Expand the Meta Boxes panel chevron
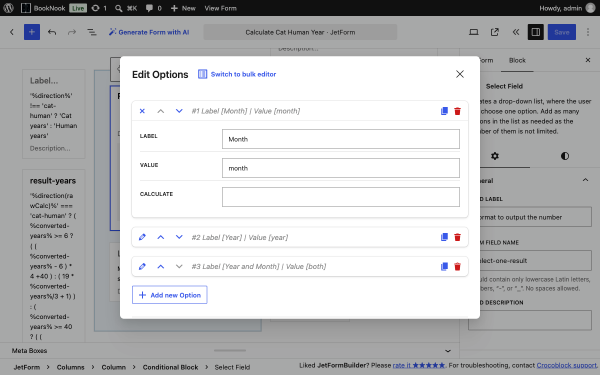600x375 pixels. point(448,351)
